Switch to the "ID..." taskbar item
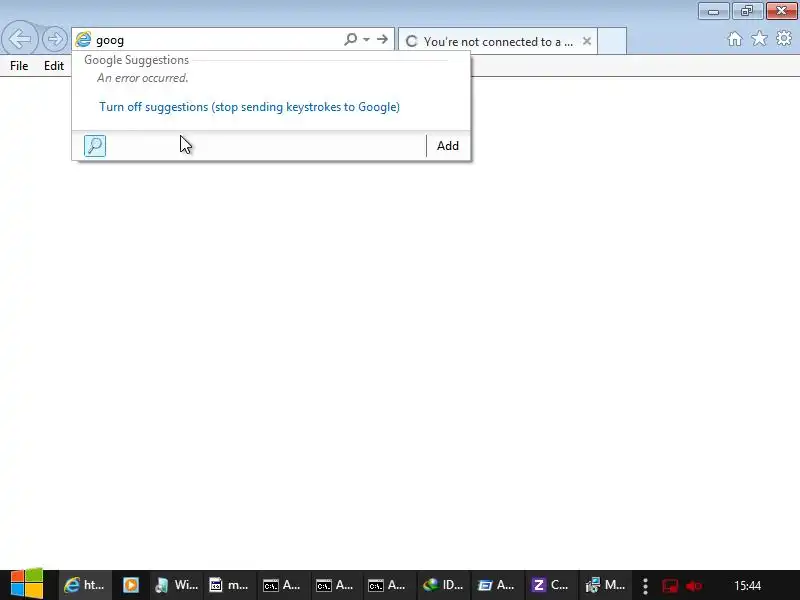 click(443, 585)
